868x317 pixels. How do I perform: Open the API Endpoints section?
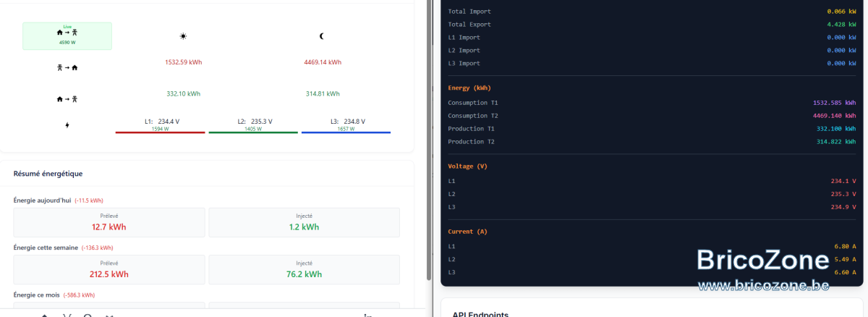tap(480, 314)
